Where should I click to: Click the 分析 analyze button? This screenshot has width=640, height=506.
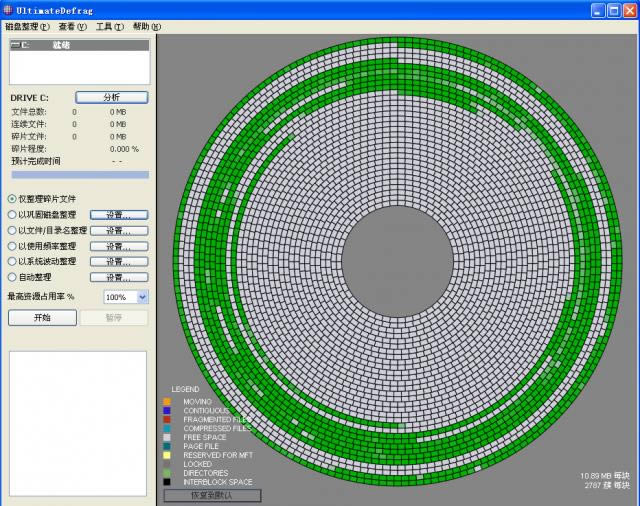point(111,97)
